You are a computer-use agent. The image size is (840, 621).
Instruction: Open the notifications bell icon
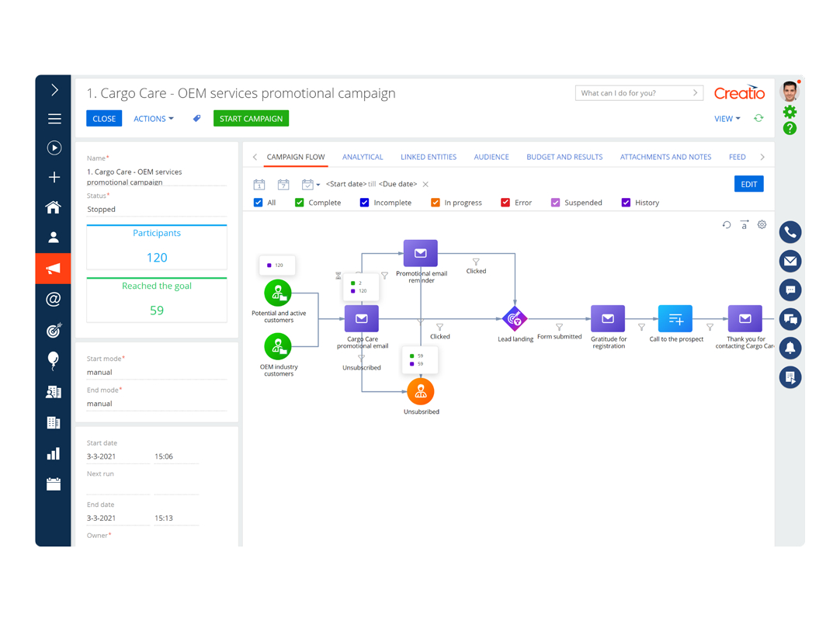click(790, 349)
